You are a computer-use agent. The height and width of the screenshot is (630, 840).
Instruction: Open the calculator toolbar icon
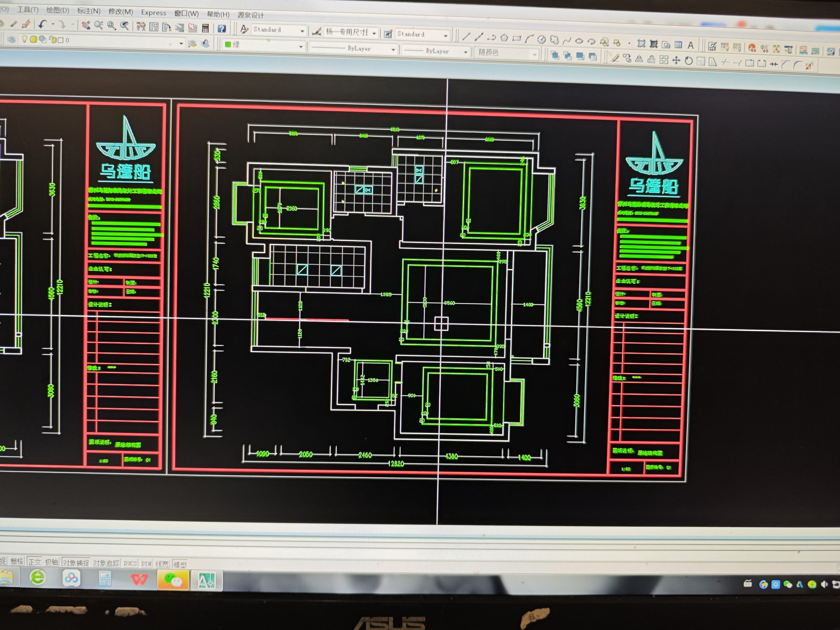[x=205, y=28]
